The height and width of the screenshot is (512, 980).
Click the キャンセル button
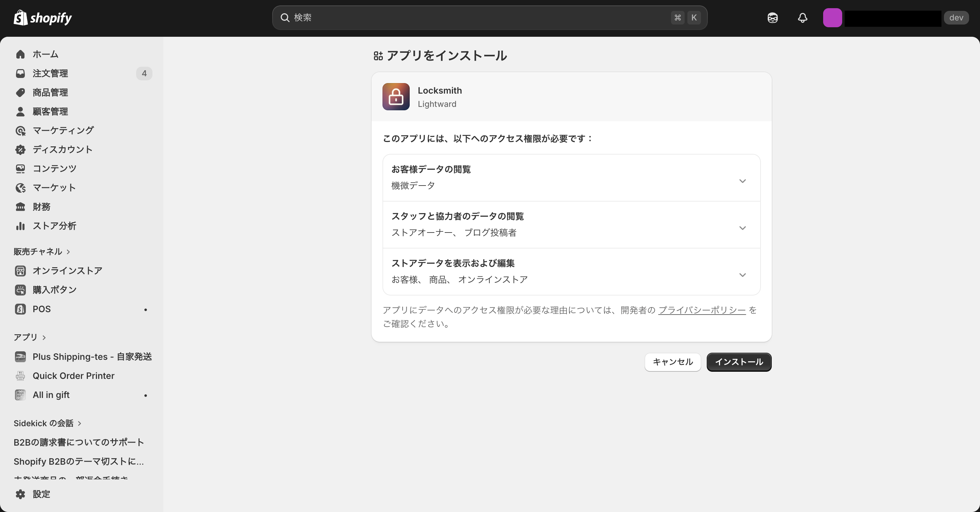coord(673,362)
